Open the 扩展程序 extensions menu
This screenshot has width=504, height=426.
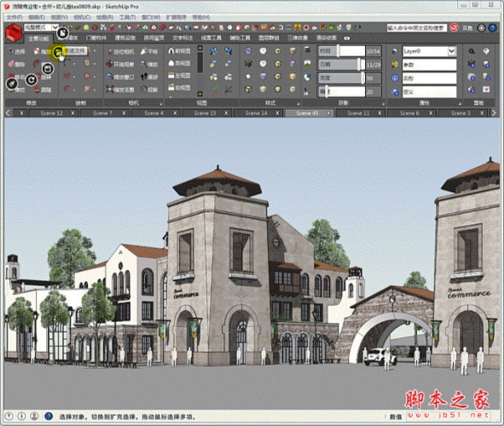[177, 17]
